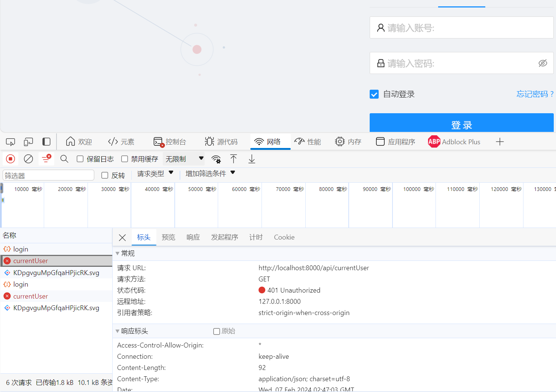This screenshot has width=556, height=392.
Task: Enable 保留日志 to preserve the log
Action: [x=80, y=159]
